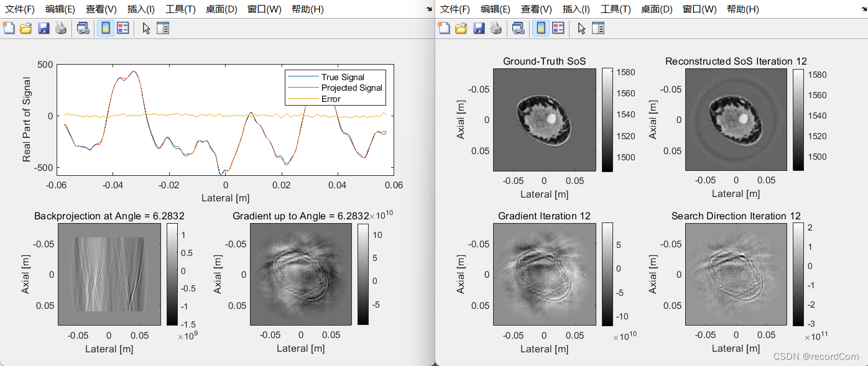Open 窗口(W) menu in right window
The height and width of the screenshot is (366, 868).
click(x=699, y=9)
